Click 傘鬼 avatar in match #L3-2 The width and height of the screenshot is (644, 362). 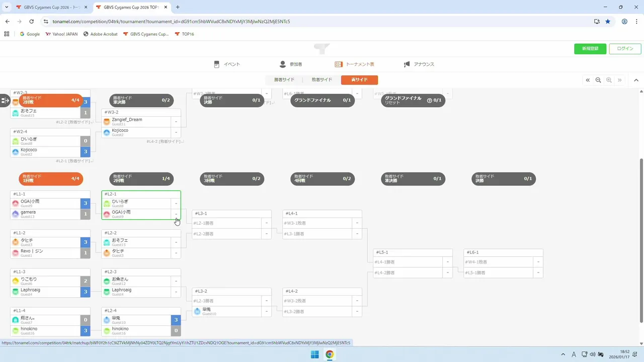197,312
